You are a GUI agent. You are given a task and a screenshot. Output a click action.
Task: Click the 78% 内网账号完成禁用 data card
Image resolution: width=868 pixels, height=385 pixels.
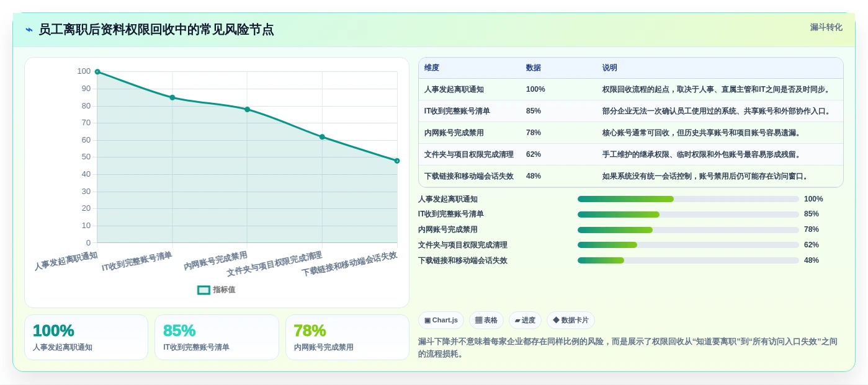(347, 337)
